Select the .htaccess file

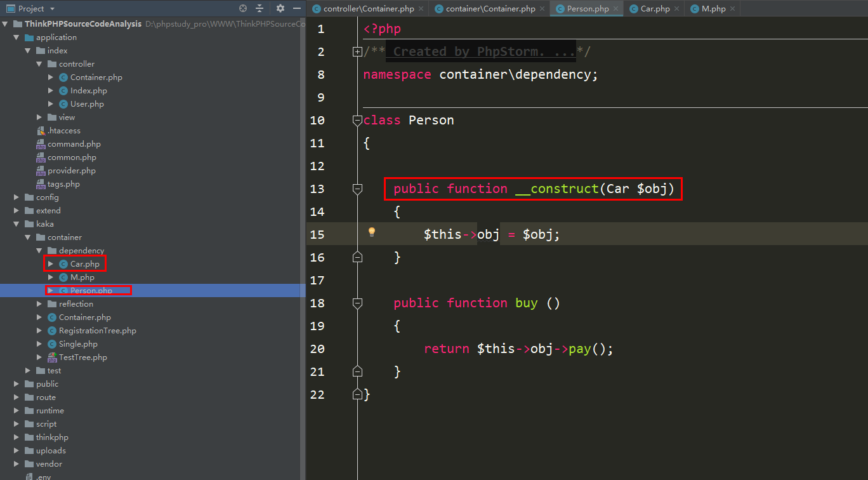pyautogui.click(x=63, y=131)
